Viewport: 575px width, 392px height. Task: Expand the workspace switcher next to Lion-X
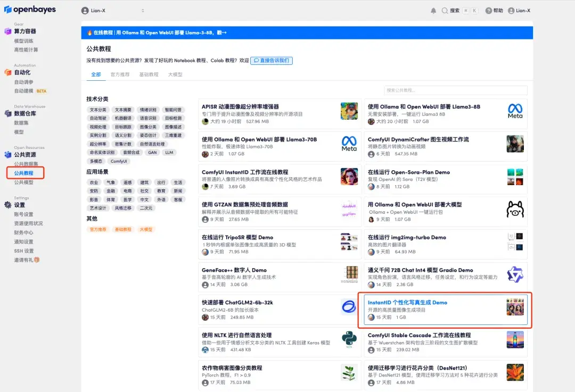pos(142,10)
